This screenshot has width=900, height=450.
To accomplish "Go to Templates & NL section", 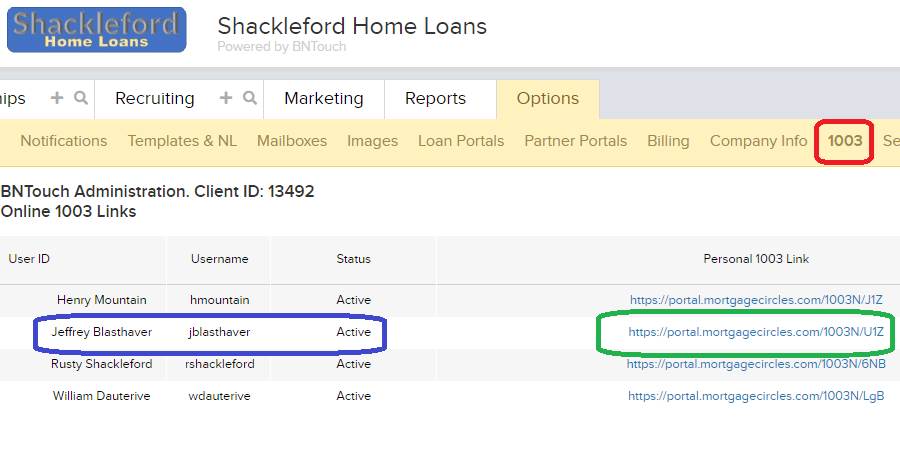I will click(x=182, y=141).
